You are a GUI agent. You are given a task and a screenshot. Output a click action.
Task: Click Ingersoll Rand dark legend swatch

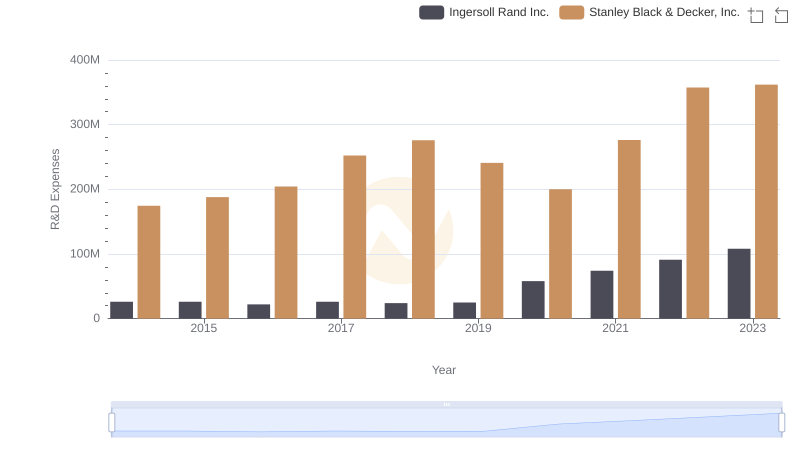tap(432, 12)
